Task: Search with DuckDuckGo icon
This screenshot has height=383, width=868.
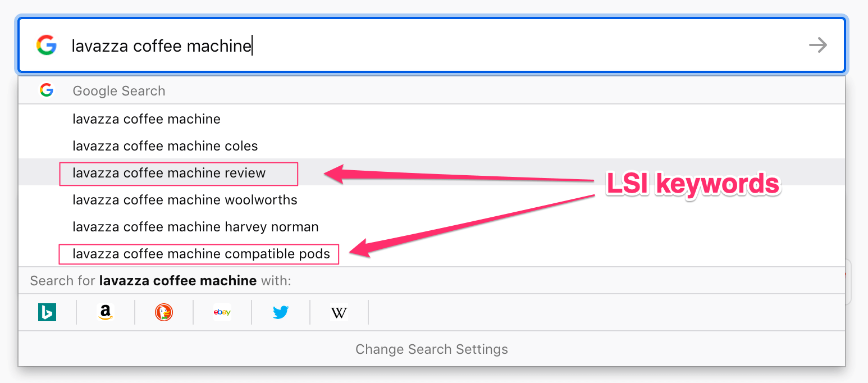Action: tap(164, 312)
